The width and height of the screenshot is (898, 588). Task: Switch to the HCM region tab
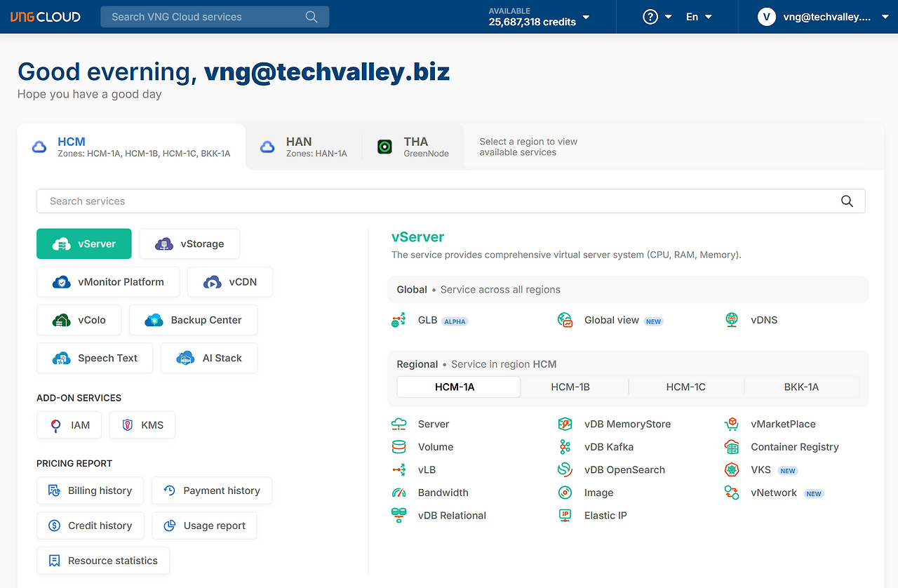(131, 147)
